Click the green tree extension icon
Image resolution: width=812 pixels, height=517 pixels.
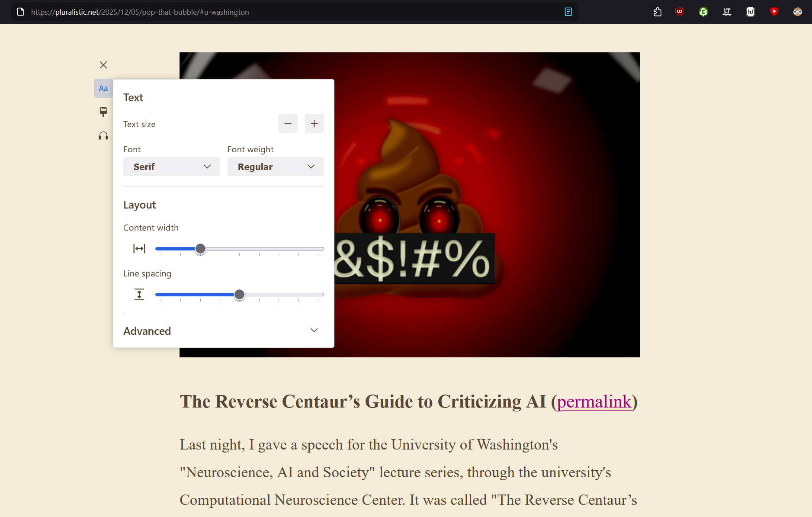point(703,12)
